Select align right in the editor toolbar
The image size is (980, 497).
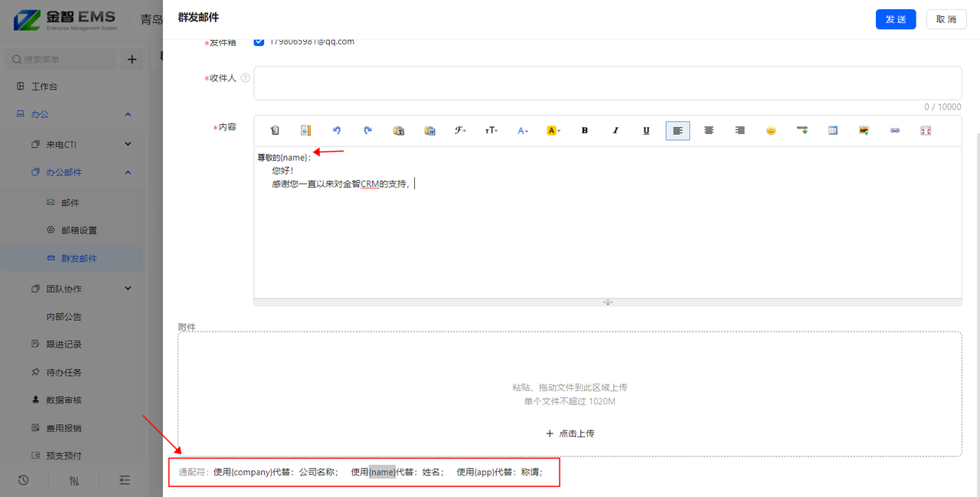[740, 131]
